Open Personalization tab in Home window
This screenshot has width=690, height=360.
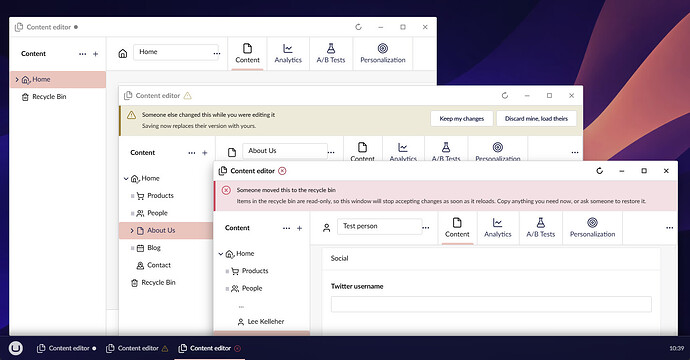(383, 54)
